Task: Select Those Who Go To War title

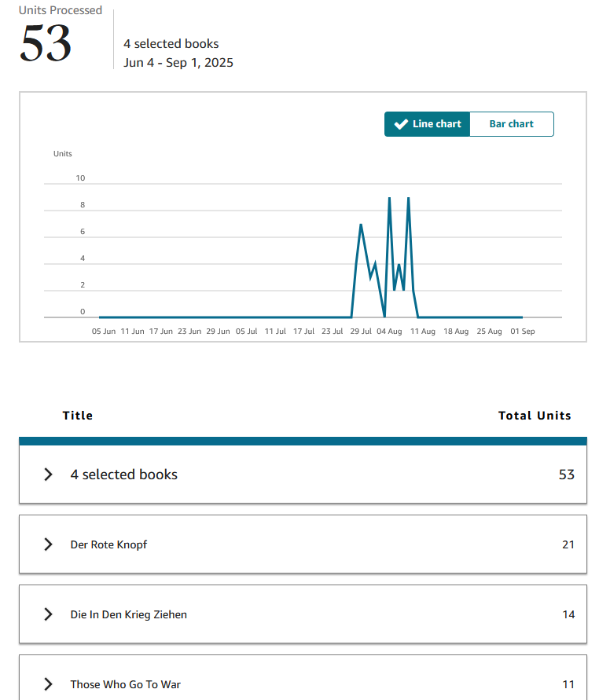Action: tap(126, 684)
